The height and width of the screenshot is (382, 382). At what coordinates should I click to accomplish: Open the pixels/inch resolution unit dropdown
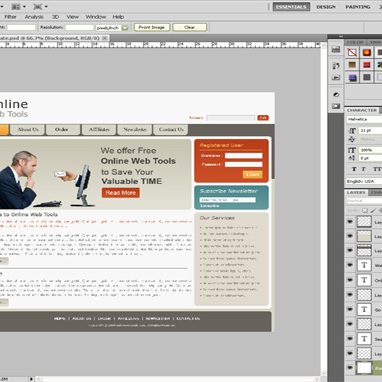(x=112, y=28)
